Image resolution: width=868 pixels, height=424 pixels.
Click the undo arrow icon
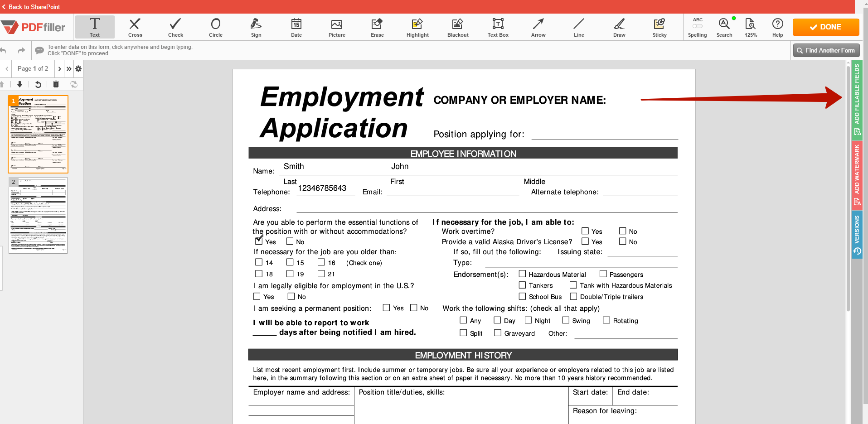[x=3, y=50]
